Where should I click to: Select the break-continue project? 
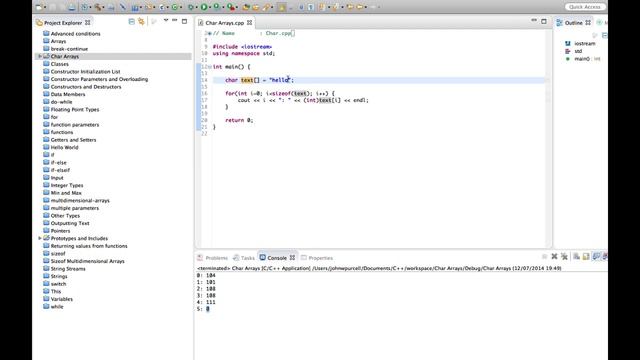point(69,49)
